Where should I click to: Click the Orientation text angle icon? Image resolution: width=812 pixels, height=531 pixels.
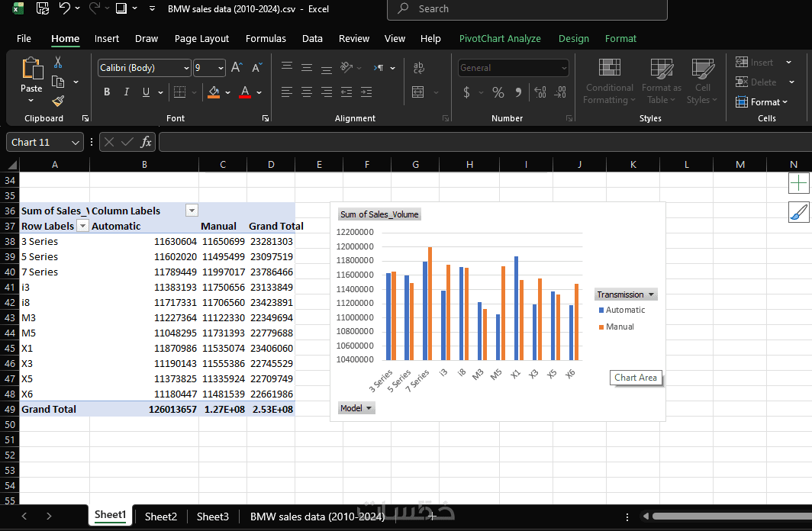(x=346, y=67)
